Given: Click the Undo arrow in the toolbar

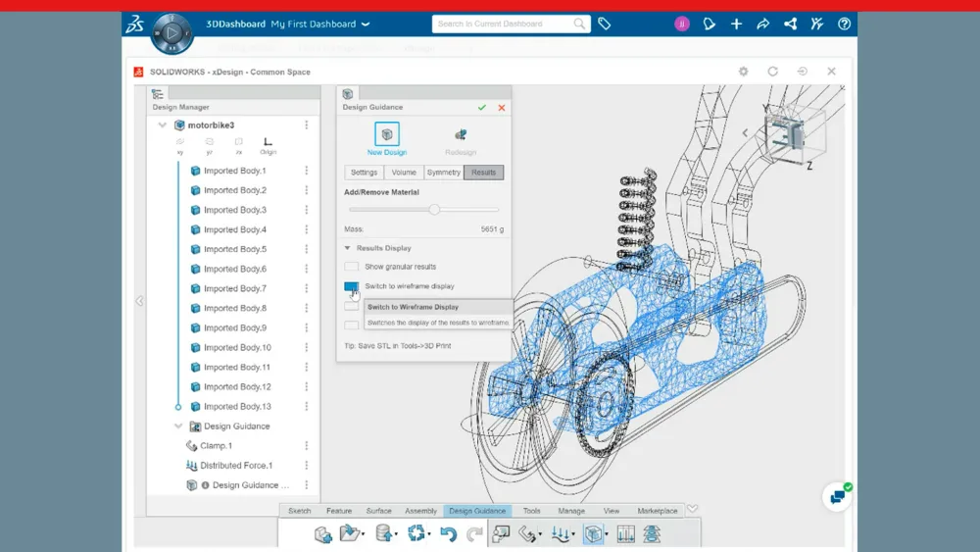Looking at the screenshot, I should (448, 534).
